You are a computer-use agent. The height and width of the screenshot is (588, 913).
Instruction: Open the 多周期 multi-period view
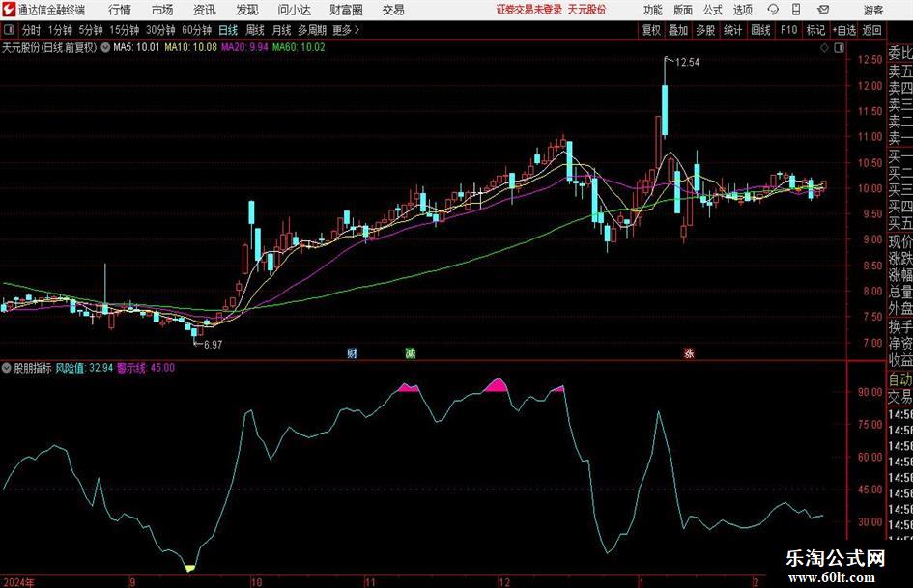[x=312, y=30]
